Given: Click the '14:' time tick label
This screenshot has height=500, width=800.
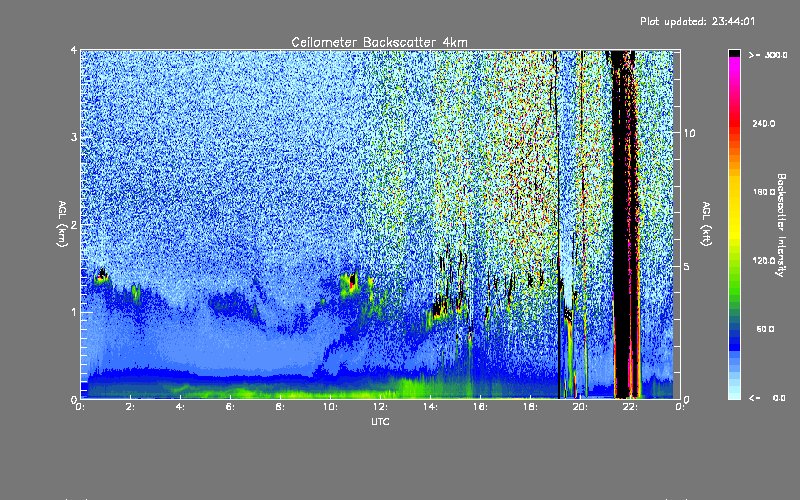Looking at the screenshot, I should pyautogui.click(x=430, y=407).
